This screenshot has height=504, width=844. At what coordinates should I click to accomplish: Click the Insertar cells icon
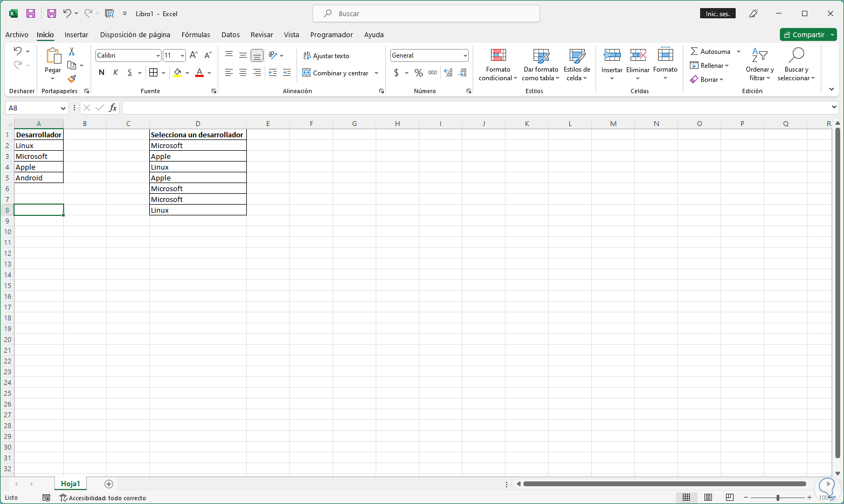612,55
